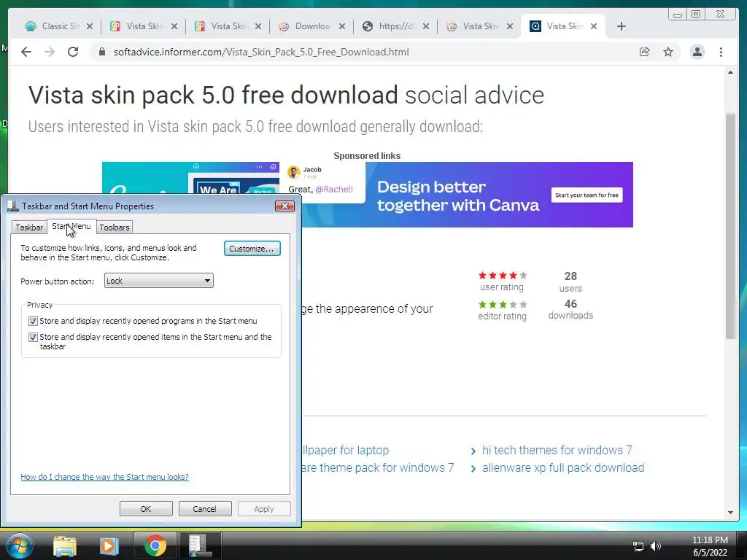Close the Download tab
This screenshot has height=560, width=747.
click(342, 27)
